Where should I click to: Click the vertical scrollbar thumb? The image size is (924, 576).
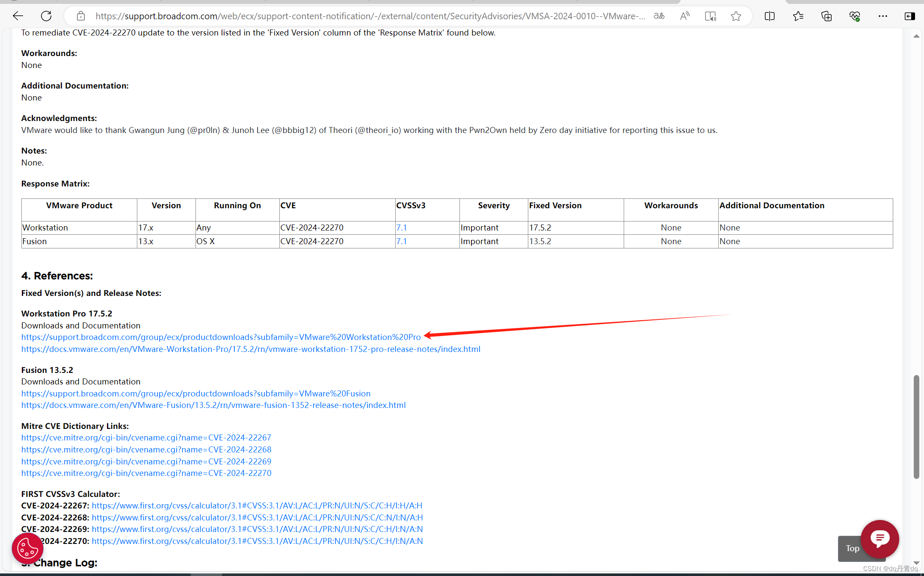[916, 428]
